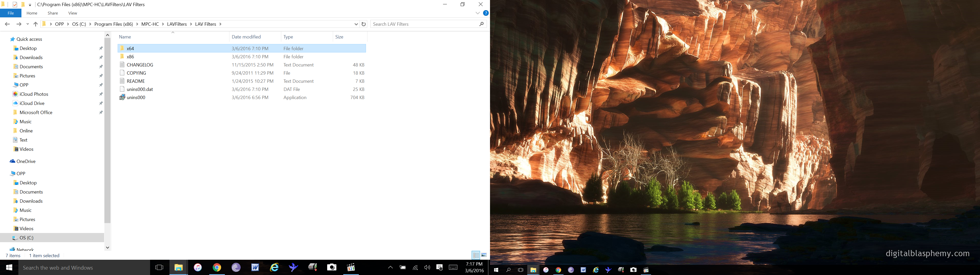
Task: Click the Up one level arrow
Action: click(35, 24)
